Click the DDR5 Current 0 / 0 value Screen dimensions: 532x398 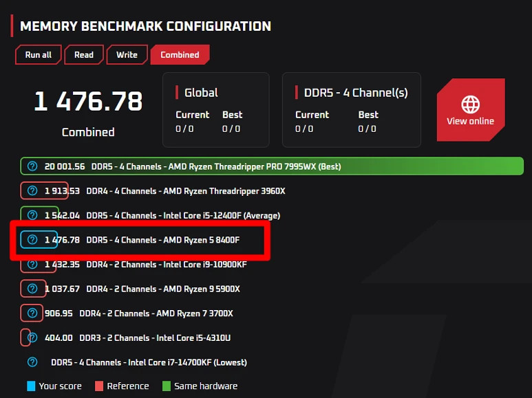(x=304, y=129)
